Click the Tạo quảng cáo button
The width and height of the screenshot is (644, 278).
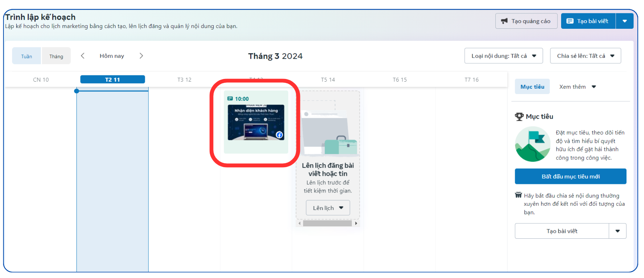tap(526, 21)
